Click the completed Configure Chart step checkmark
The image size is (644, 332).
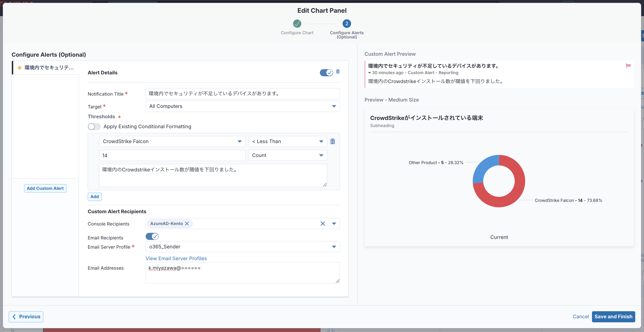point(297,24)
